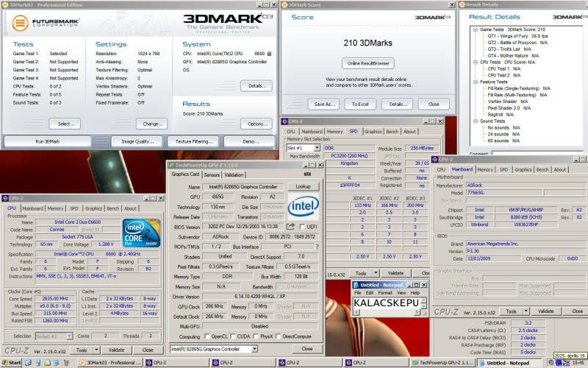Click the Demo... button in 3DMark03
This screenshot has width=588, height=368.
[251, 141]
